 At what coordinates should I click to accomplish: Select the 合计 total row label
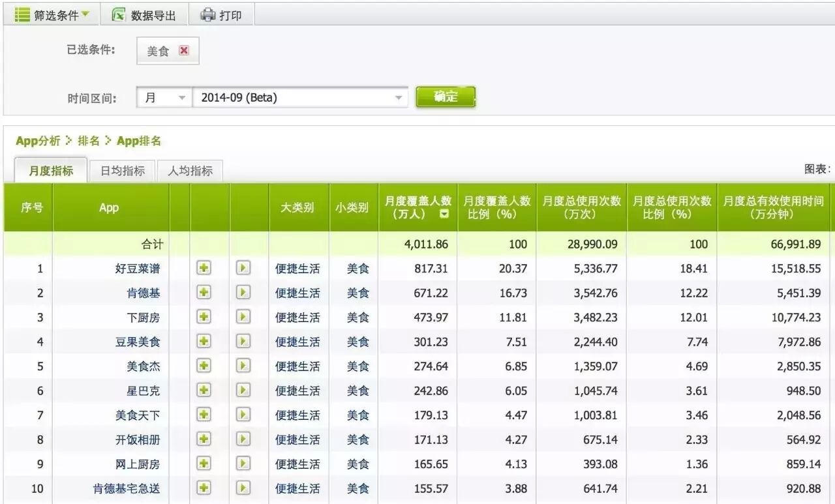point(153,245)
